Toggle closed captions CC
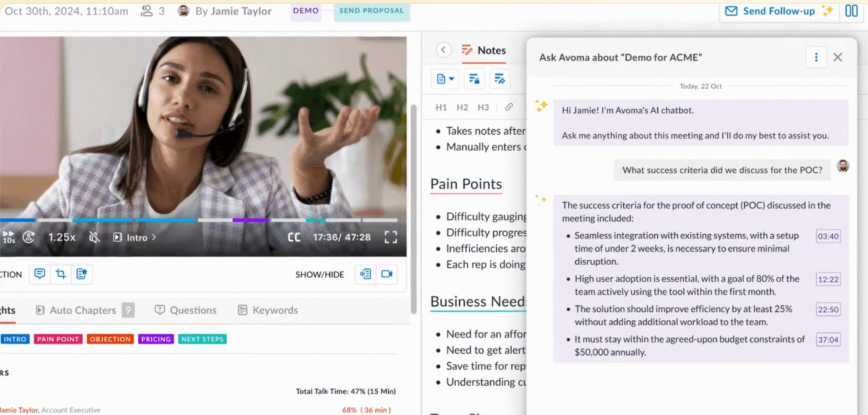 pos(294,237)
